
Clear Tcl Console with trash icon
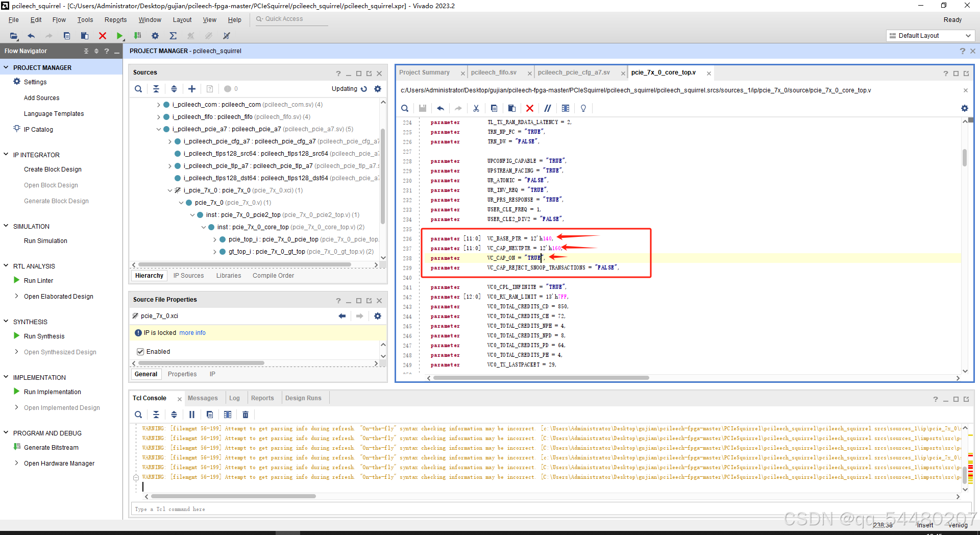[x=246, y=415]
